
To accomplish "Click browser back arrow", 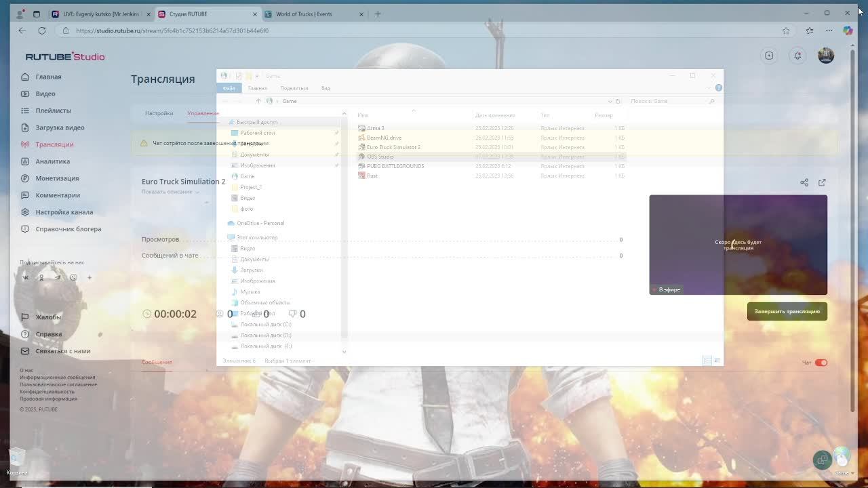I will tap(22, 30).
